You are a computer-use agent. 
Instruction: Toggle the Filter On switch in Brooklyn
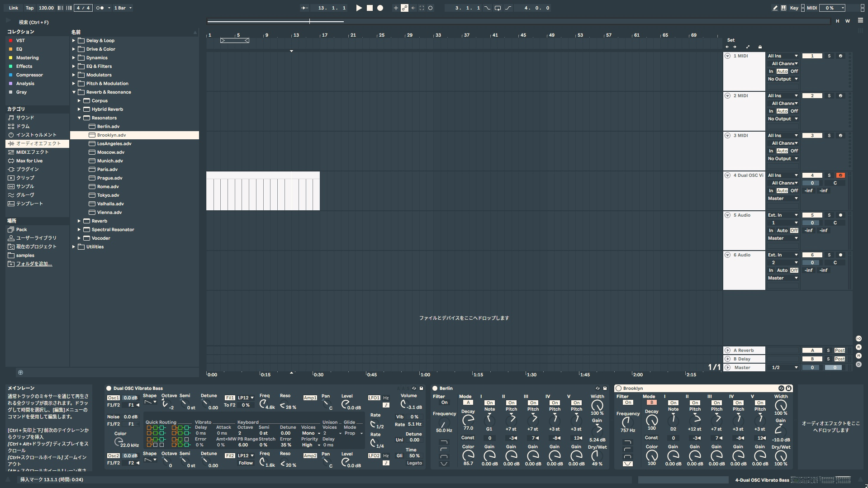(x=628, y=403)
